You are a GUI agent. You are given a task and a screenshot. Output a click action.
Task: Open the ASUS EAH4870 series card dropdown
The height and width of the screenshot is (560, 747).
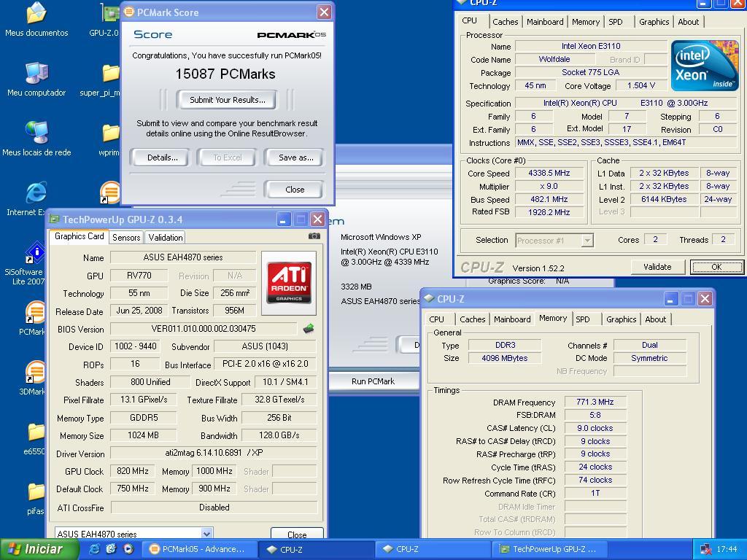pos(134,534)
